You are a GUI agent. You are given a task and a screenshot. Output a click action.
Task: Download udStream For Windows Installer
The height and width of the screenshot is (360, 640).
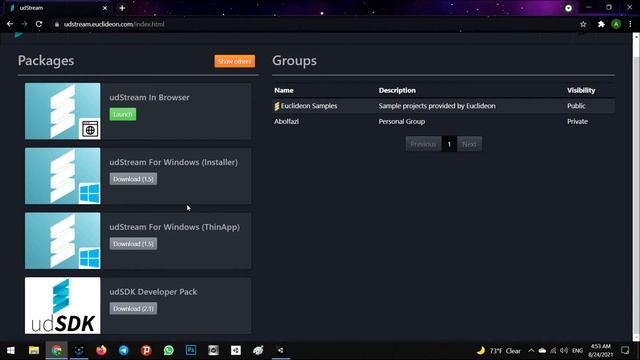[133, 179]
